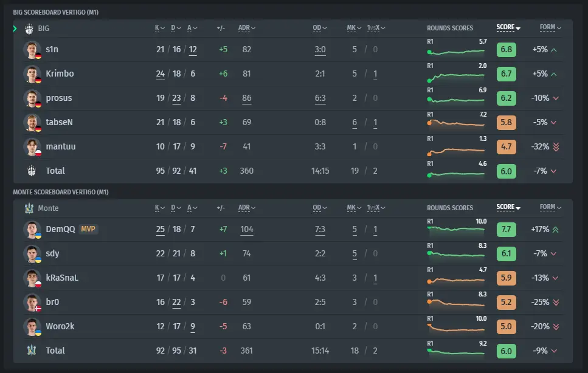Image resolution: width=588 pixels, height=373 pixels.
Task: Open DemQQ player profile link
Action: (60, 229)
